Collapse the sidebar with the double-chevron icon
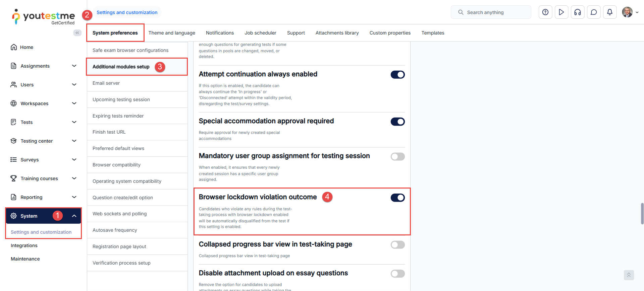 click(x=77, y=33)
